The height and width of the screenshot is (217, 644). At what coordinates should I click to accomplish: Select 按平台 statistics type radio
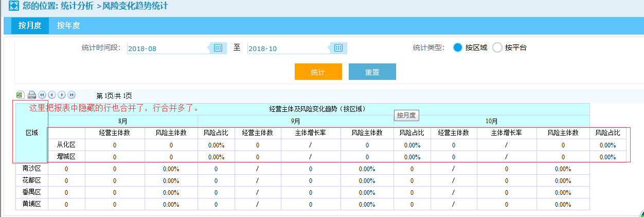pos(497,48)
